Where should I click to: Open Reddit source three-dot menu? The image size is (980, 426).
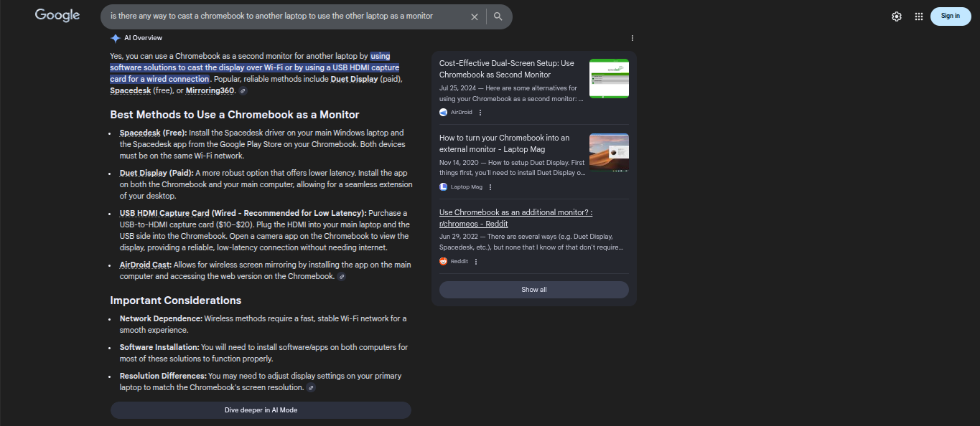click(476, 262)
